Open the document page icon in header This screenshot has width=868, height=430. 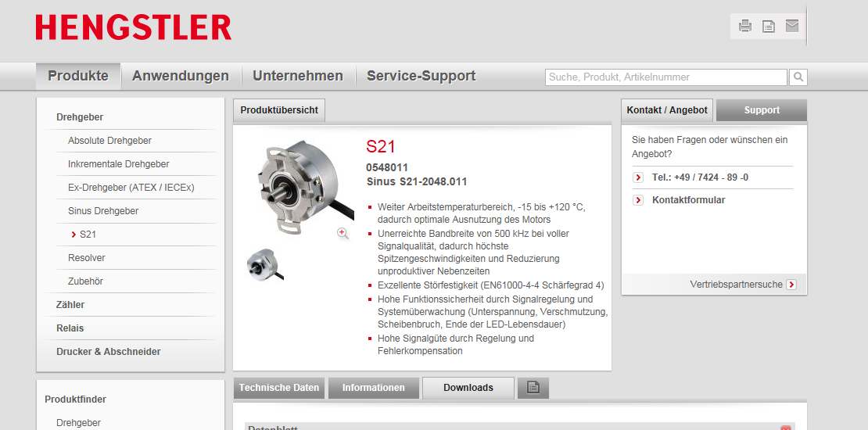[769, 26]
